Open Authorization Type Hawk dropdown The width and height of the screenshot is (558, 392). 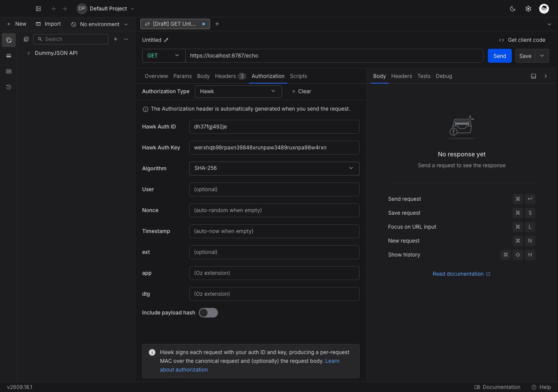238,91
